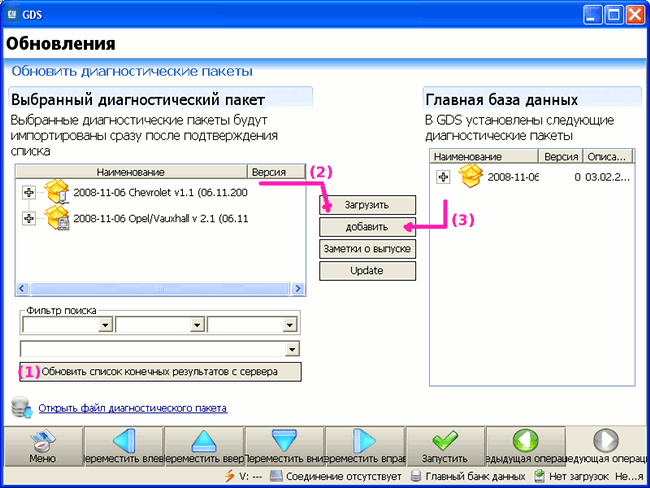Open the third search filter dropdown
Image resolution: width=650 pixels, height=488 pixels.
[289, 325]
